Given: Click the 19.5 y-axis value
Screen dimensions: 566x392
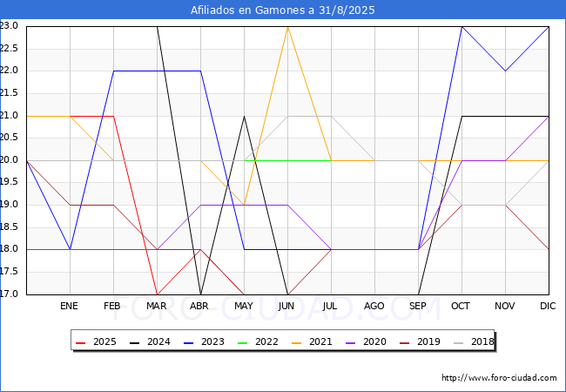Looking at the screenshot, I should point(9,182).
